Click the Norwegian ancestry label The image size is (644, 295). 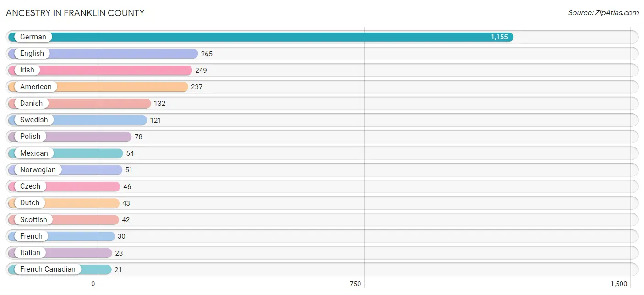38,169
